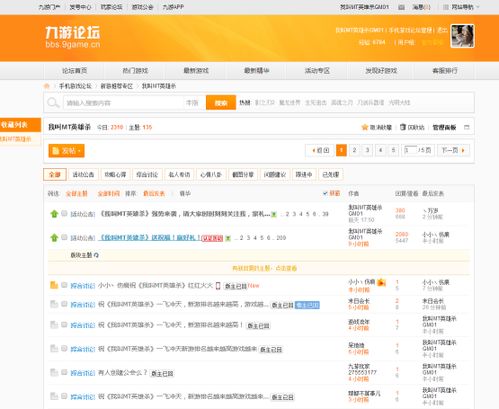
Task: Click the search keyword input field
Action: (123, 103)
